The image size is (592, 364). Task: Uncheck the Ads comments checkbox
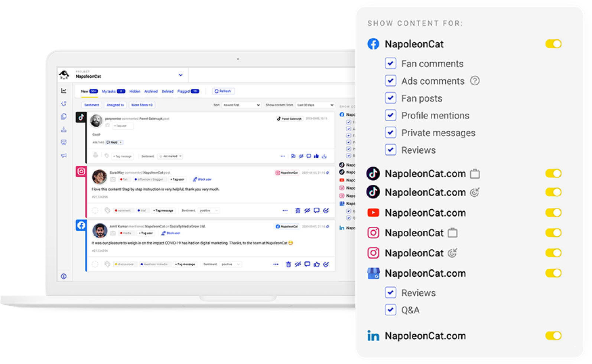coord(390,81)
